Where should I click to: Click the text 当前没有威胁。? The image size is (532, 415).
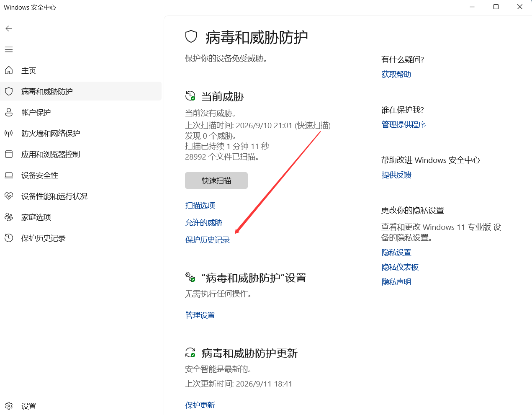[211, 113]
